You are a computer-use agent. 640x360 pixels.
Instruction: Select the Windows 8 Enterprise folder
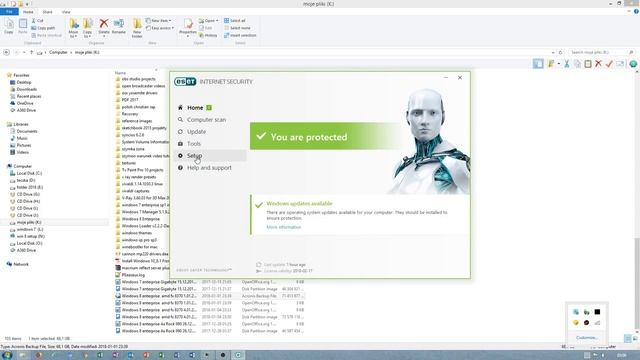tap(140, 219)
